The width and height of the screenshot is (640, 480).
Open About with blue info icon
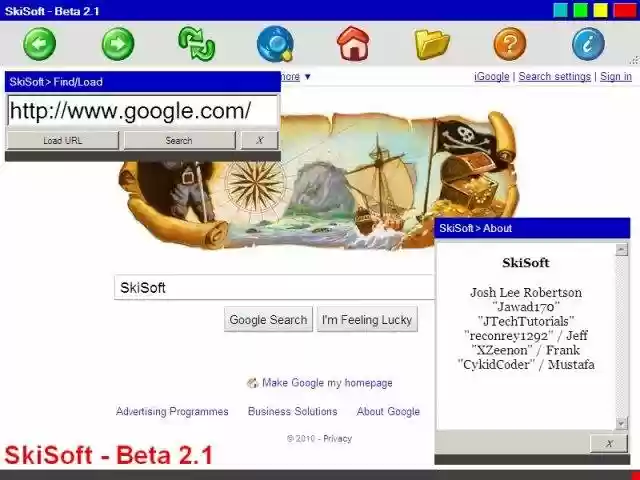click(588, 44)
